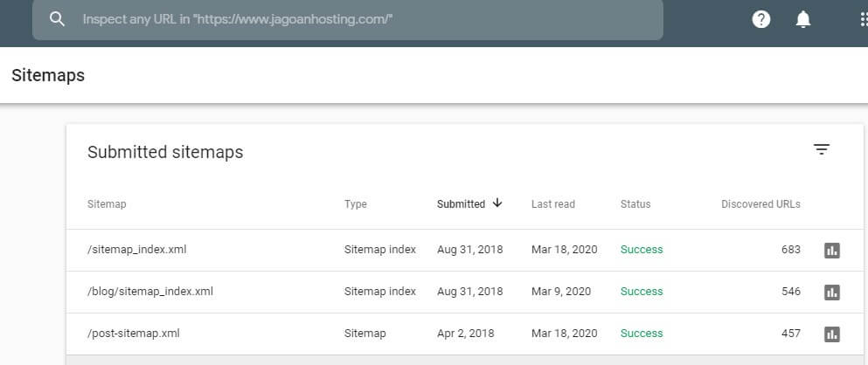This screenshot has width=868, height=365.
Task: Open the /post-sitemap.xml row
Action: pyautogui.click(x=464, y=334)
